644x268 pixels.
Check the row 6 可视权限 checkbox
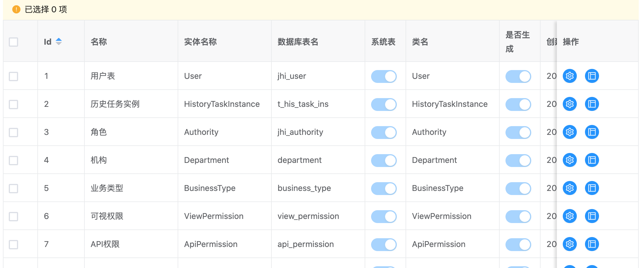click(x=13, y=216)
